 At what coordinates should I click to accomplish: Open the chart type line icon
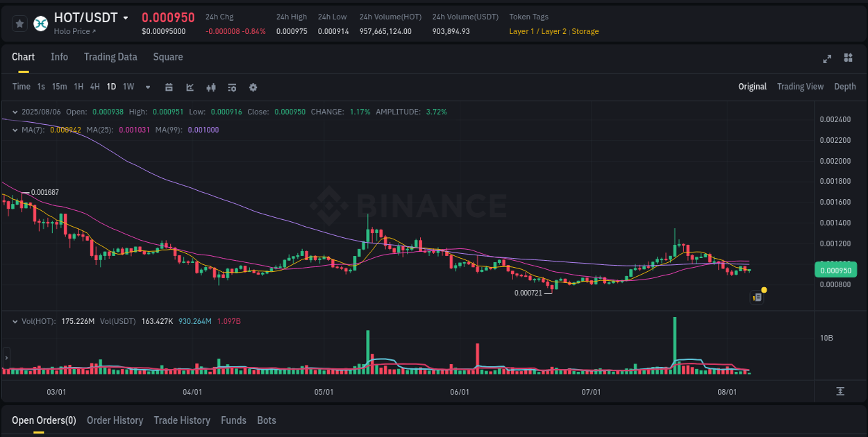(189, 87)
